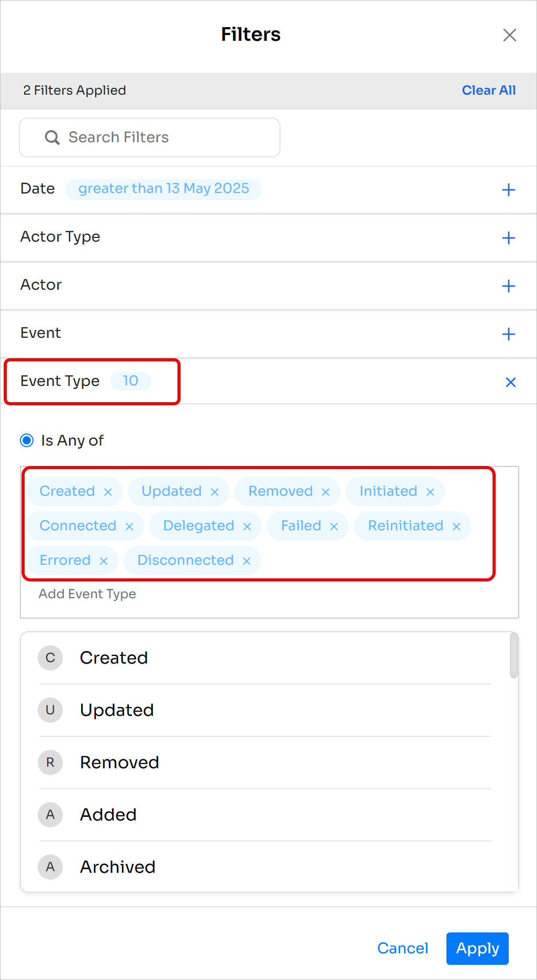Choose Archived from event type list
The image size is (537, 980).
265,867
